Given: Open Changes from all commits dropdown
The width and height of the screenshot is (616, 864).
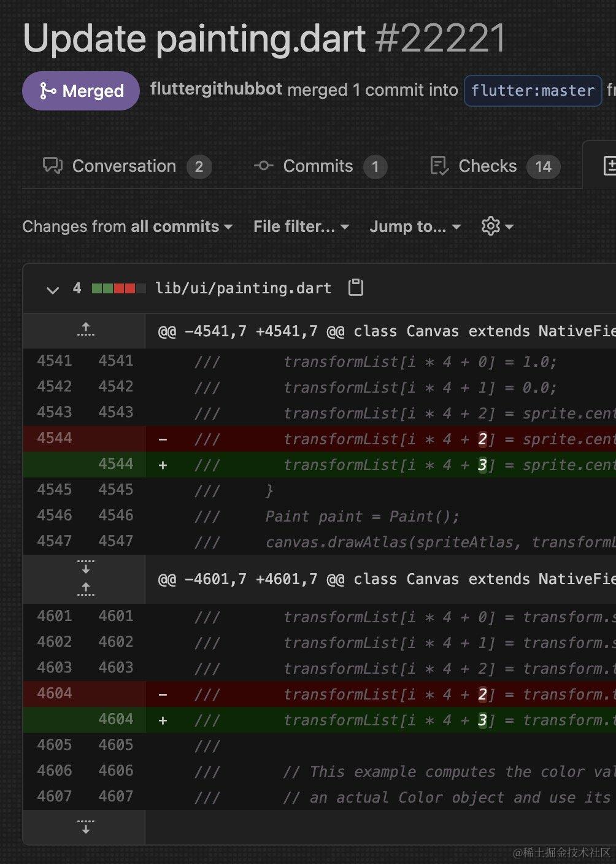Looking at the screenshot, I should pyautogui.click(x=128, y=226).
